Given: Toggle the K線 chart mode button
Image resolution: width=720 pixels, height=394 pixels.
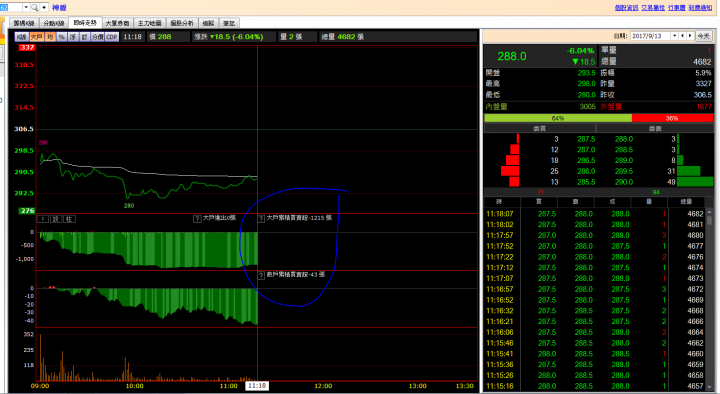Looking at the screenshot, I should coord(21,37).
